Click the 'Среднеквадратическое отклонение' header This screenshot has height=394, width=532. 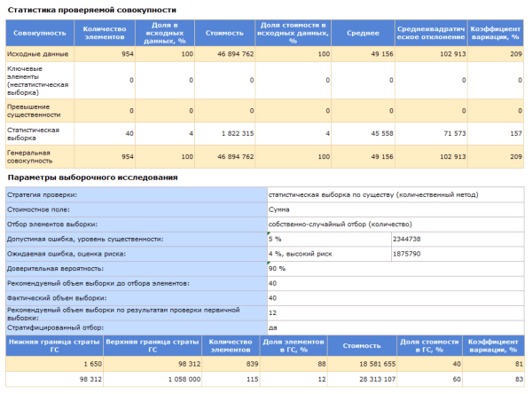coord(431,33)
